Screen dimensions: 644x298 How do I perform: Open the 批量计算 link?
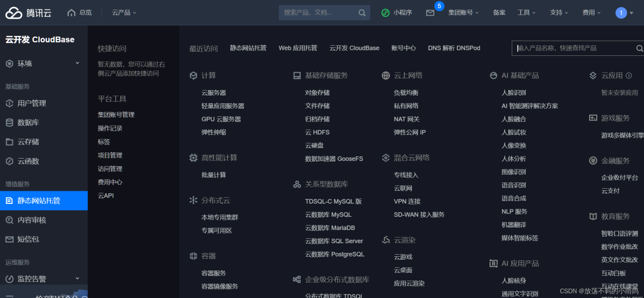tap(214, 175)
